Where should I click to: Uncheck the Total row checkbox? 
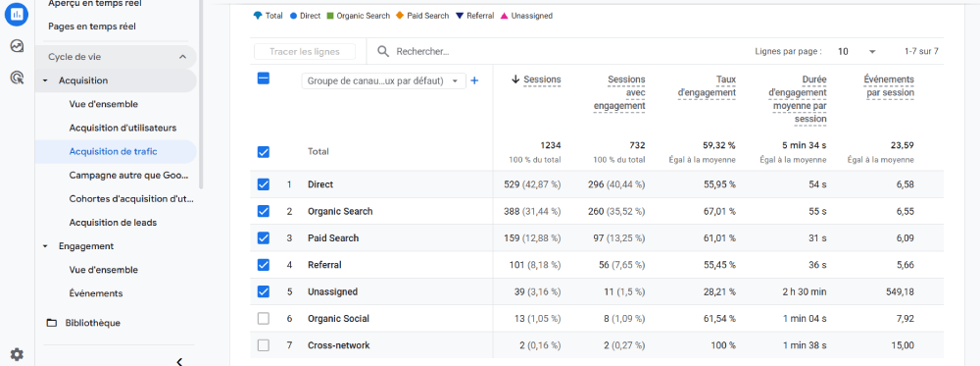click(264, 152)
